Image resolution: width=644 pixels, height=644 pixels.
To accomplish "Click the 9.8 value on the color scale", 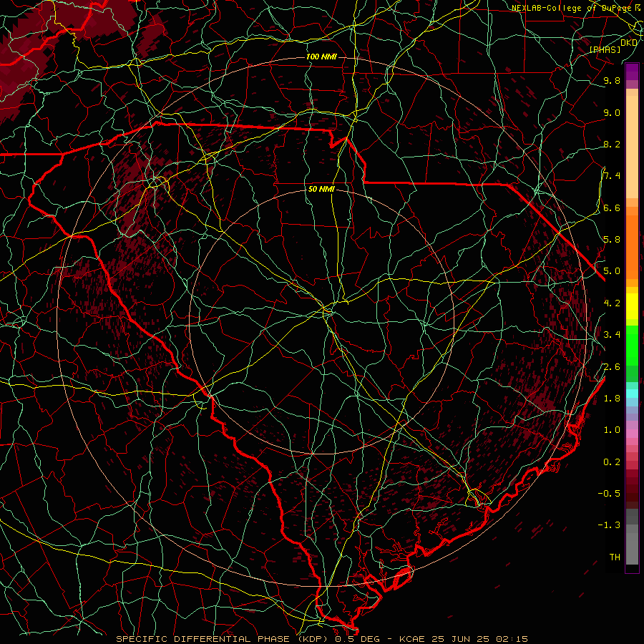I will click(x=612, y=80).
